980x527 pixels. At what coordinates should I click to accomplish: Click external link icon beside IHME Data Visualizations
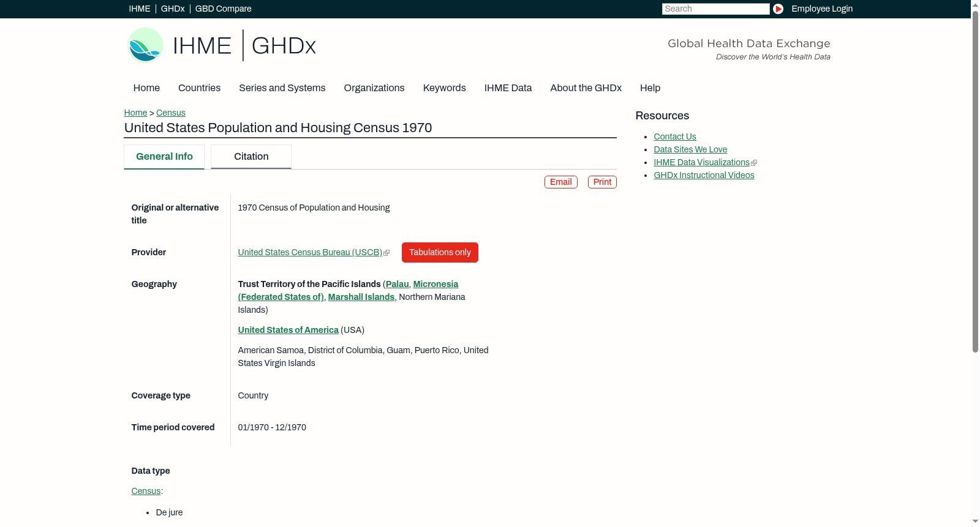coord(754,163)
